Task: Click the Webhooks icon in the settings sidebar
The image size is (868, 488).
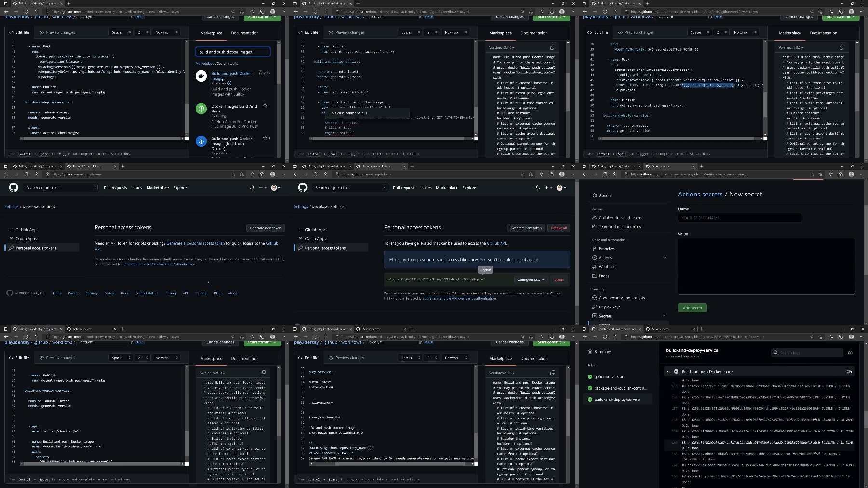Action: click(x=594, y=266)
